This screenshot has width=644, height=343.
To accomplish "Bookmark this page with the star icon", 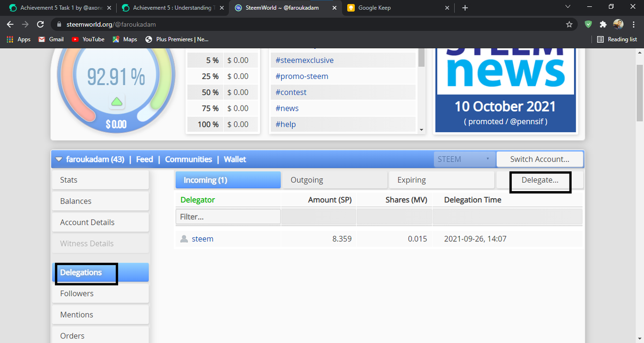I will click(x=569, y=24).
